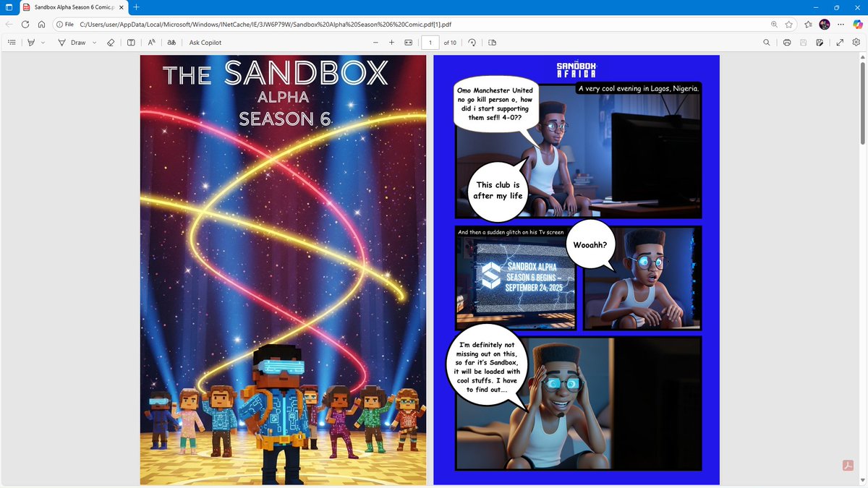Viewport: 868px width, 488px height.
Task: Open the PDF table of contents panel
Action: [11, 43]
